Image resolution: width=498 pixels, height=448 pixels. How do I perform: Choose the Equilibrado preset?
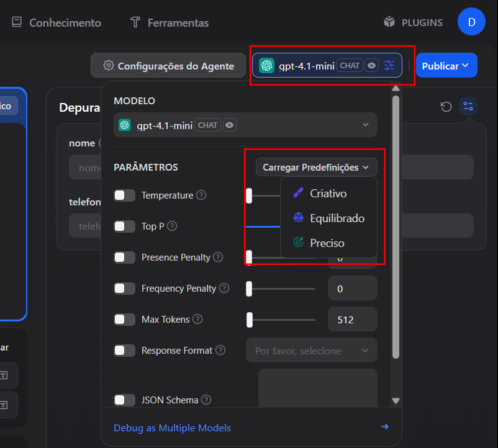[x=328, y=218]
